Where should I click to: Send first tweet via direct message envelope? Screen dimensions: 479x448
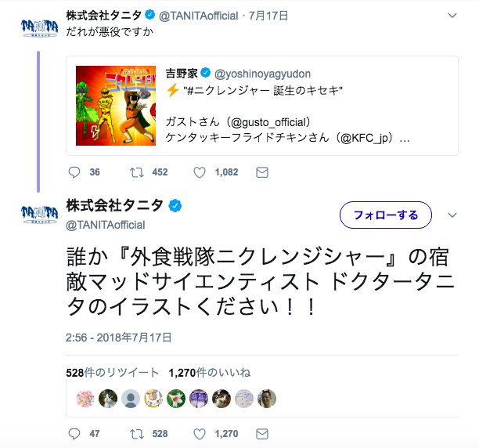262,172
